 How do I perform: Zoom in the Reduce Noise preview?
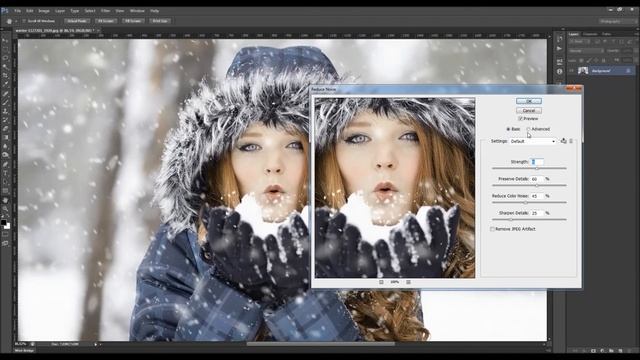(x=408, y=282)
